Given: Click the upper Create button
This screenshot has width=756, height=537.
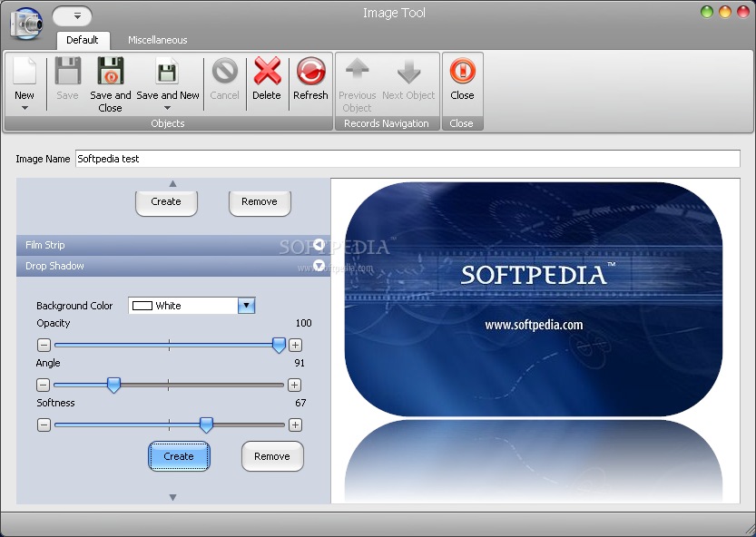Looking at the screenshot, I should tap(166, 202).
